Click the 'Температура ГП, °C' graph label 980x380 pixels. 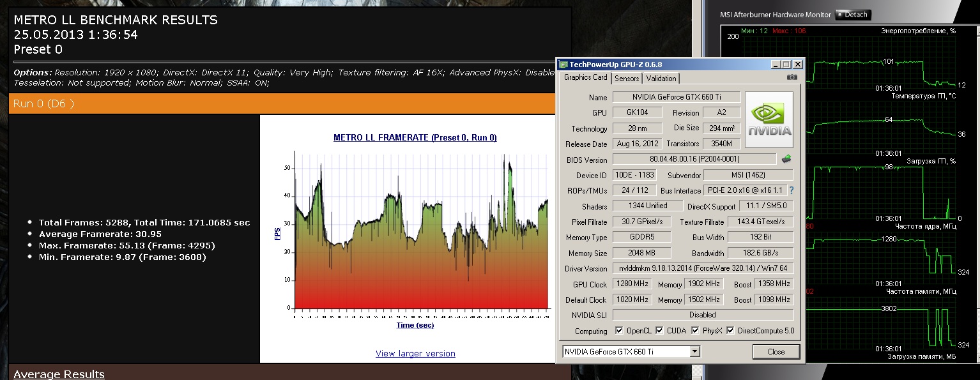point(923,96)
